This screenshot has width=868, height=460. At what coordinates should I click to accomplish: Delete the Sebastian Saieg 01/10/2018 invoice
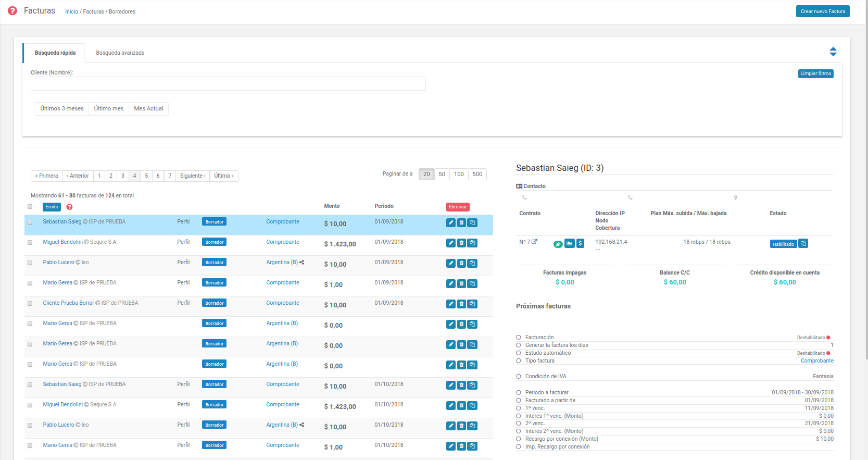[461, 385]
